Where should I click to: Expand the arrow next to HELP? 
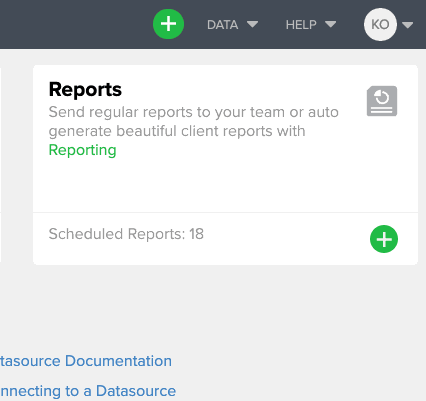[330, 24]
